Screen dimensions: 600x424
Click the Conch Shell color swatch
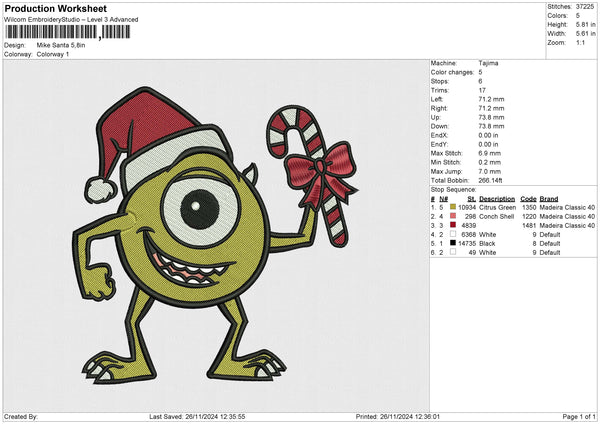click(453, 216)
